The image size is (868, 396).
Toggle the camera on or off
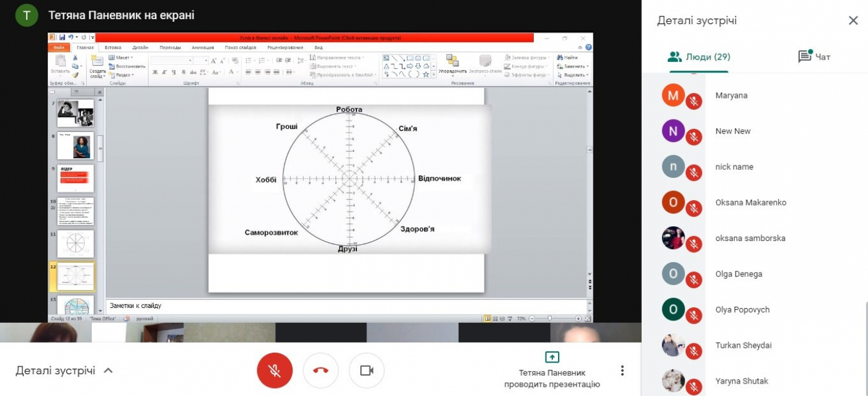(x=366, y=371)
